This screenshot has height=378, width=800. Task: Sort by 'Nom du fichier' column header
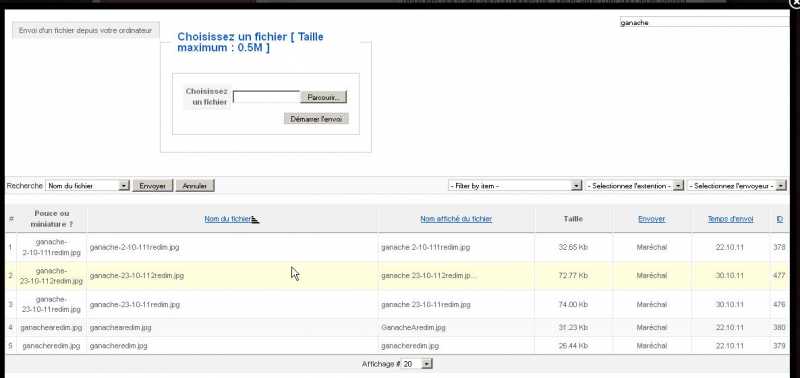point(228,219)
